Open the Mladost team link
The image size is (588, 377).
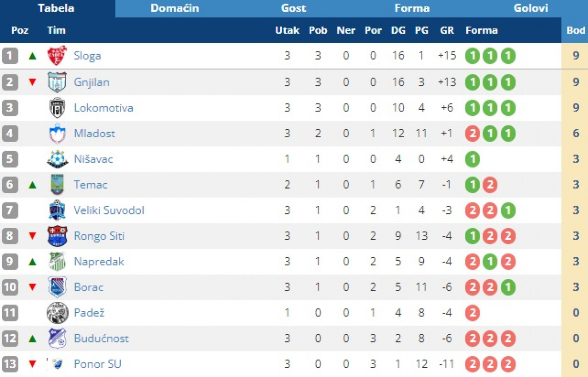coord(95,134)
